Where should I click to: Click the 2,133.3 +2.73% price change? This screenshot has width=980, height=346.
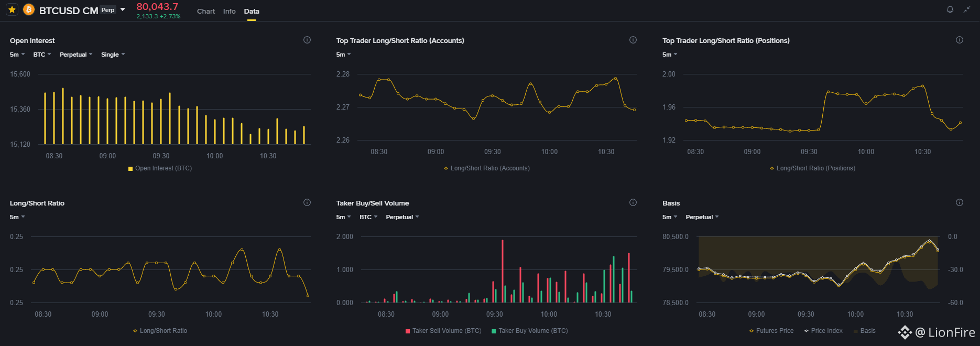158,16
